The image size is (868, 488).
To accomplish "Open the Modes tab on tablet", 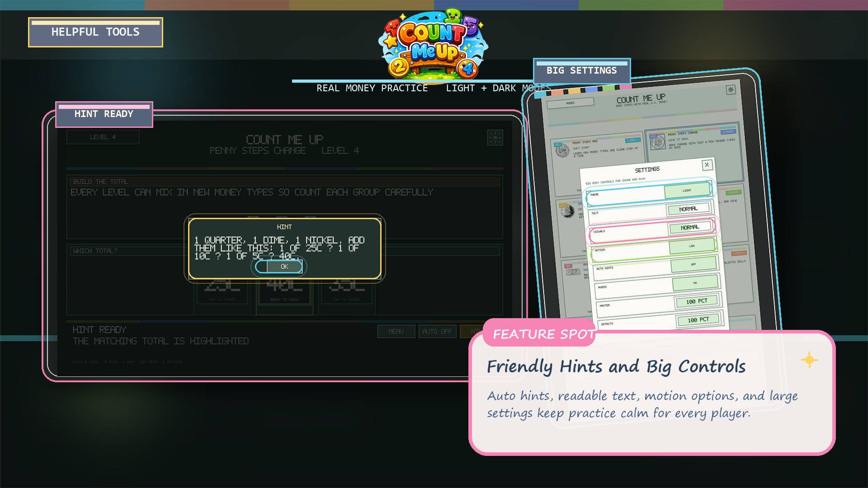I will pyautogui.click(x=570, y=103).
